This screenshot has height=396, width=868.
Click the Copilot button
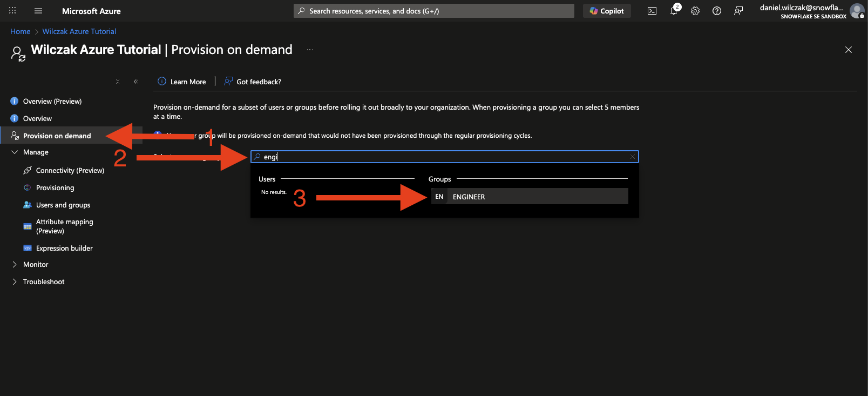pos(607,11)
